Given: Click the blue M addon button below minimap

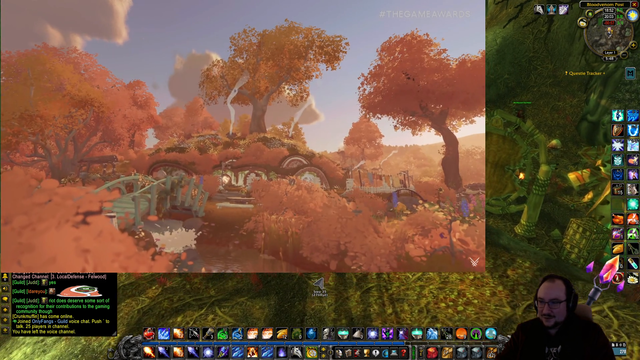Looking at the screenshot, I should pyautogui.click(x=631, y=73).
